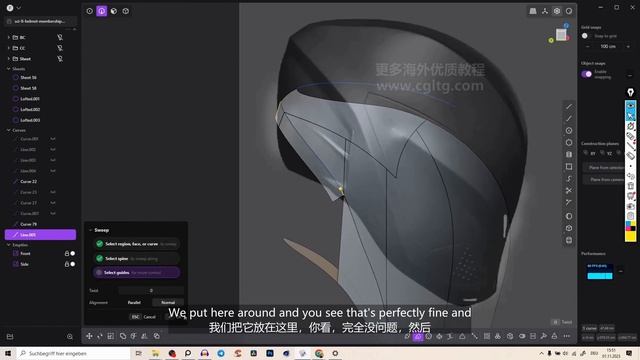
Task: Select the Move tool four-arrow icon
Action: click(x=89, y=336)
